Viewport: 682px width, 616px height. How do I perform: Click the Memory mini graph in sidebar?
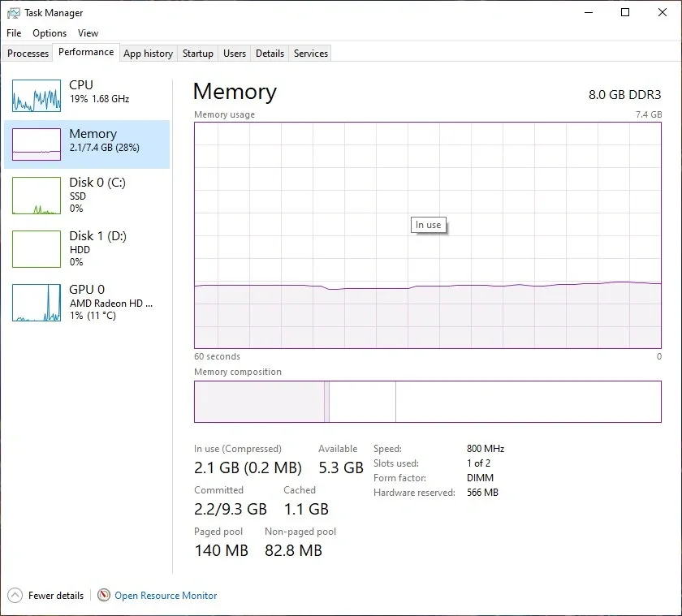click(37, 144)
